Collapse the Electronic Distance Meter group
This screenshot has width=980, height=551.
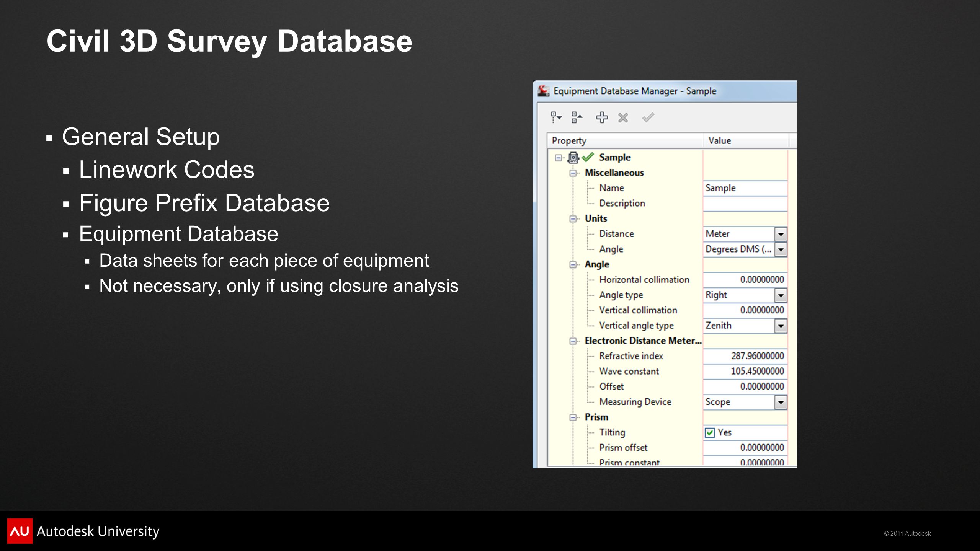pos(573,341)
